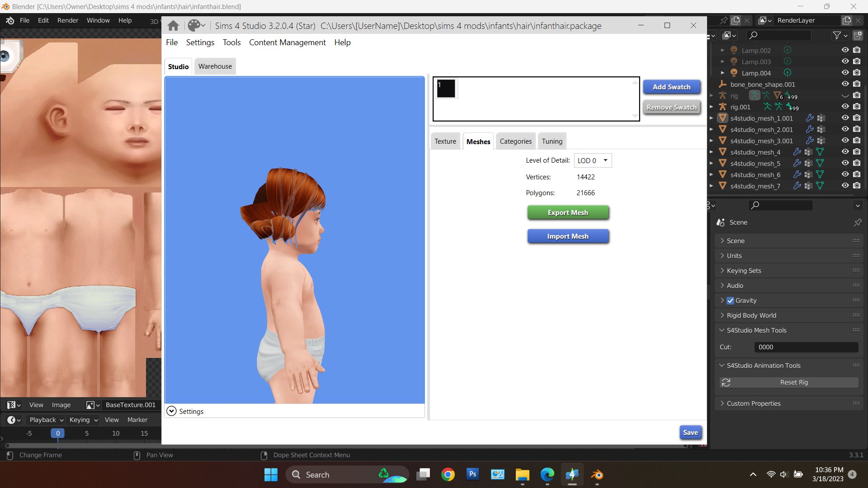Toggle visibility eye for s4studio_mesh_2.001
The image size is (868, 488).
point(845,129)
